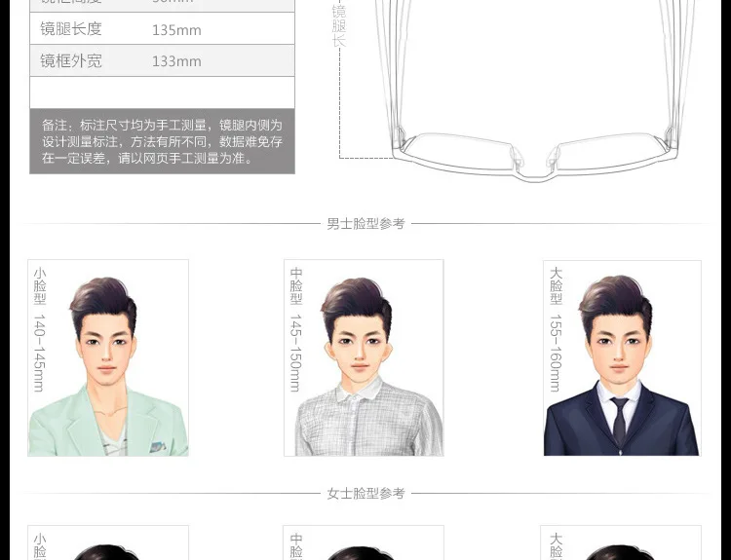
Task: Click the 140-145mm label on small face card
Action: pyautogui.click(x=40, y=353)
